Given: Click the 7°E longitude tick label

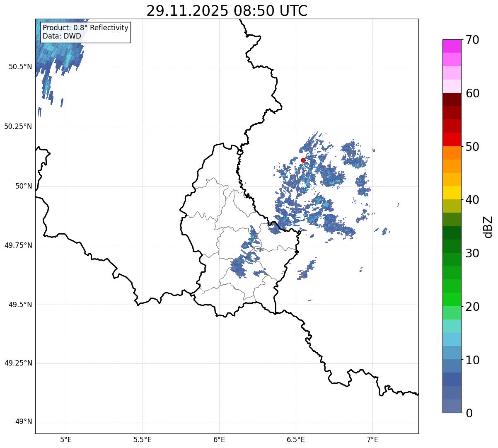Looking at the screenshot, I should pos(372,439).
